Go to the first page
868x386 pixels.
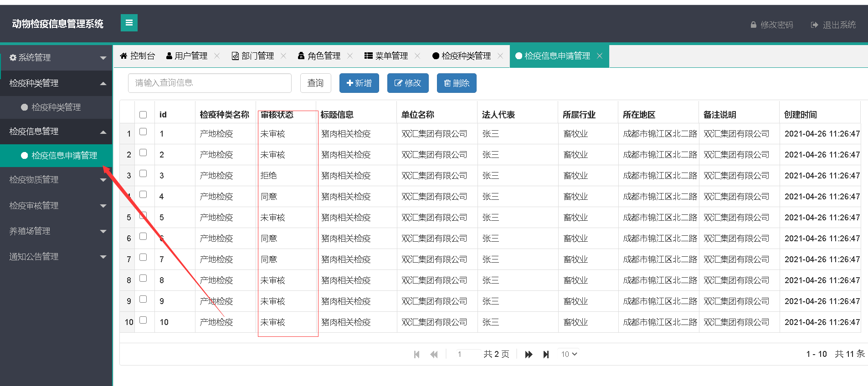pyautogui.click(x=416, y=354)
